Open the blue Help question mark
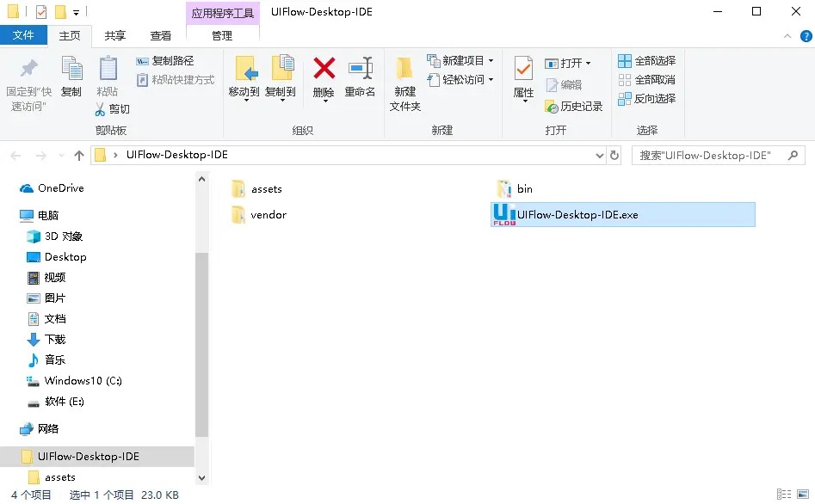This screenshot has height=504, width=815. pos(806,36)
